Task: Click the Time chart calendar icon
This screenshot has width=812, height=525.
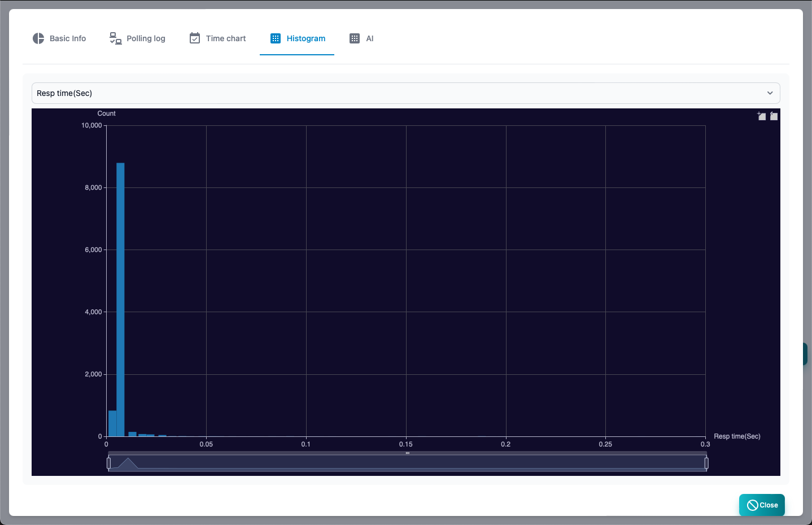Action: point(195,38)
